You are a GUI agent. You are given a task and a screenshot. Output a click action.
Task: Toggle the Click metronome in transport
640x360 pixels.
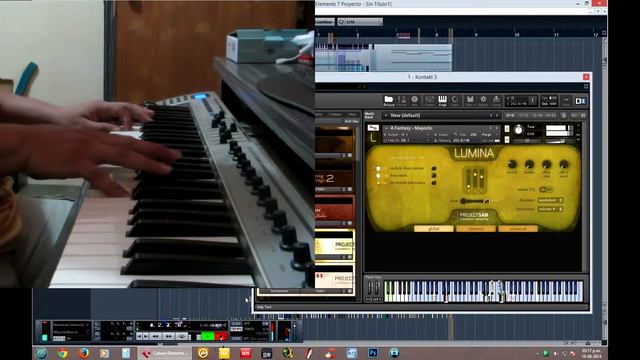(237, 324)
